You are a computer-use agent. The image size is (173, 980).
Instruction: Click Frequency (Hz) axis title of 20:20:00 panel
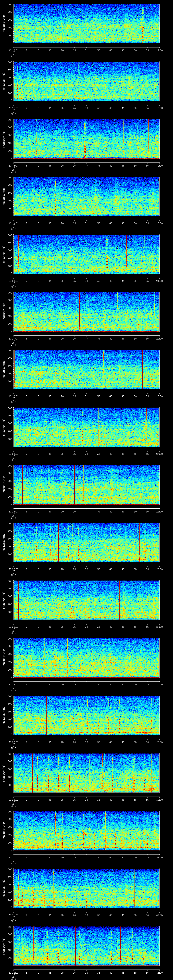pyautogui.click(x=4, y=254)
